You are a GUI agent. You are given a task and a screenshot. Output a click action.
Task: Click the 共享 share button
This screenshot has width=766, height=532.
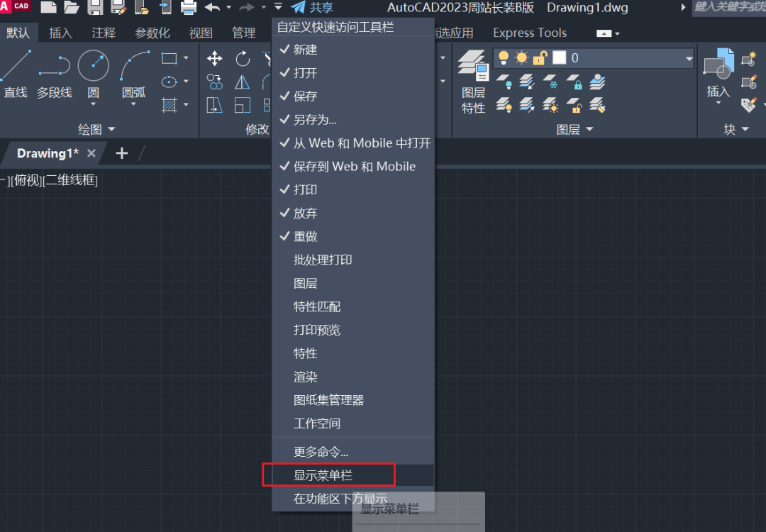(x=312, y=7)
